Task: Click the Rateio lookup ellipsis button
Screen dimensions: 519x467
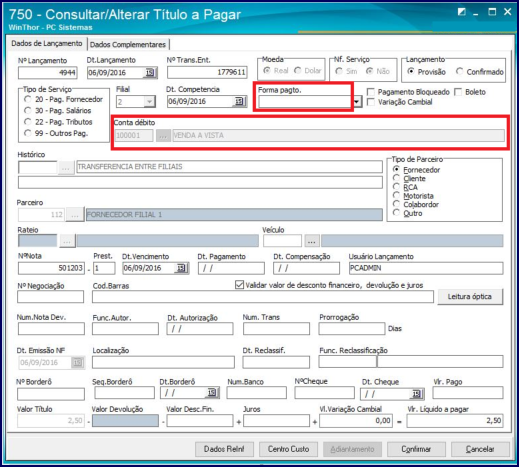Action: 67,241
